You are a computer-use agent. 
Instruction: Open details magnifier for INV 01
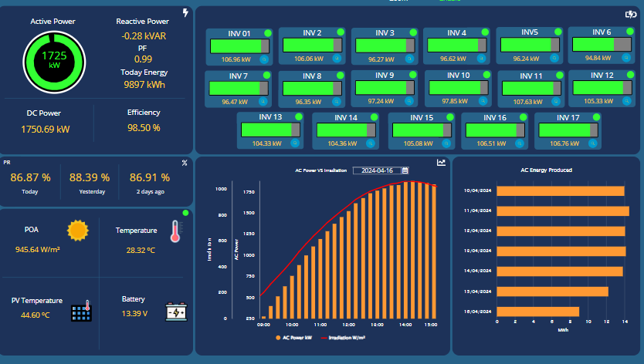point(263,59)
